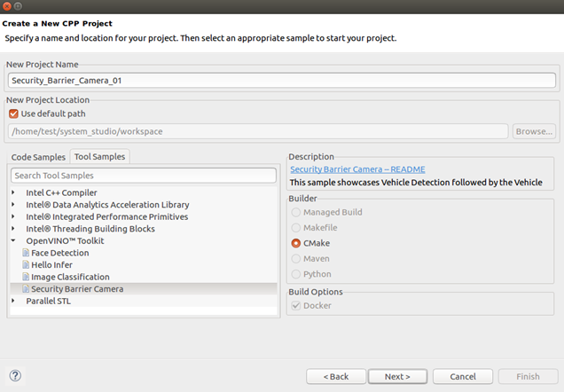Select the Makefile builder option

295,228
